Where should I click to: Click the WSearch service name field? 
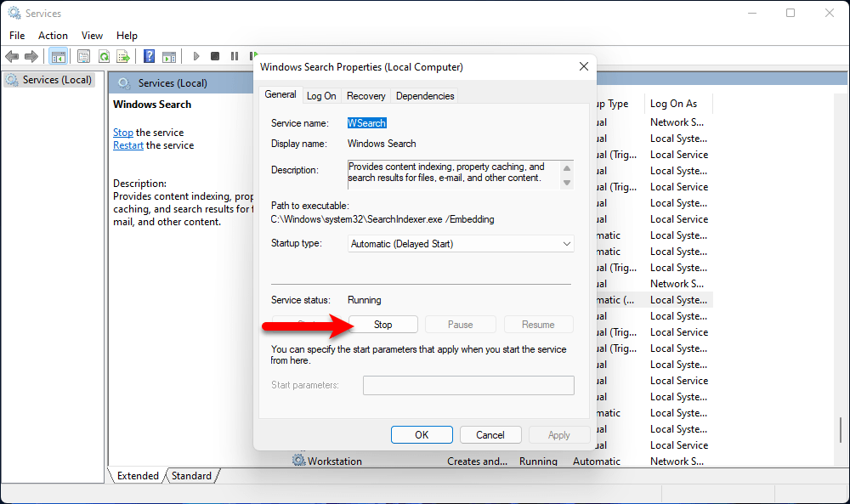click(x=367, y=123)
